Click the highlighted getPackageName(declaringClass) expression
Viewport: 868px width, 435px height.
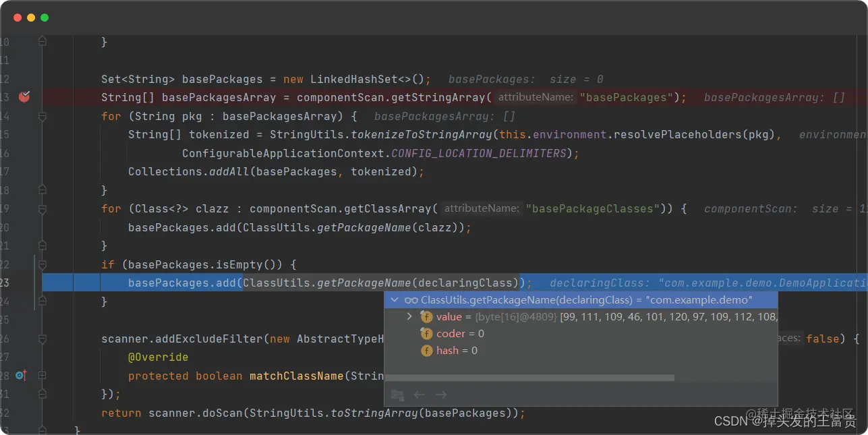coord(382,283)
